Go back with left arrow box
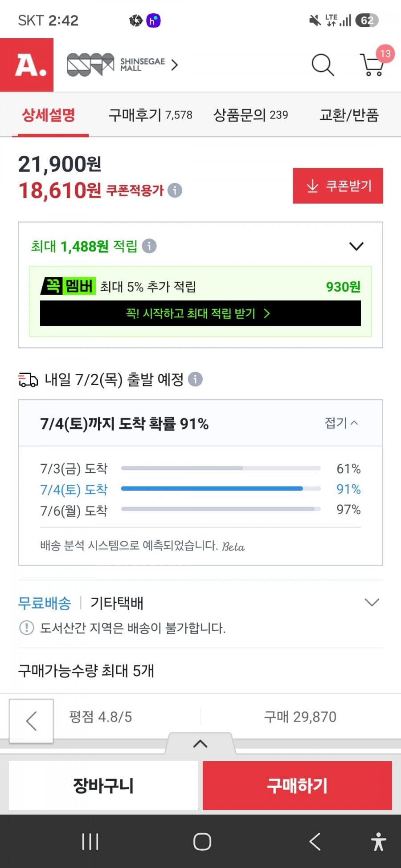This screenshot has width=401, height=868. click(x=31, y=721)
